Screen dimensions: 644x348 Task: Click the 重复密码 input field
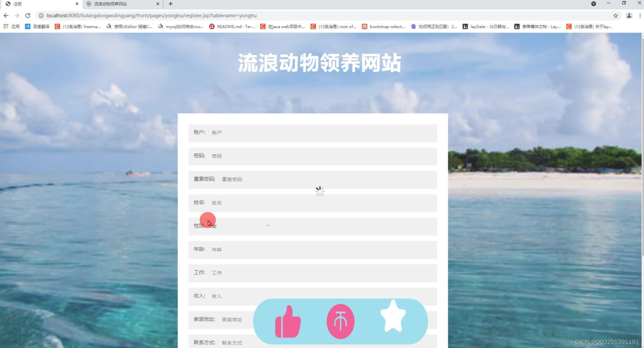click(313, 179)
